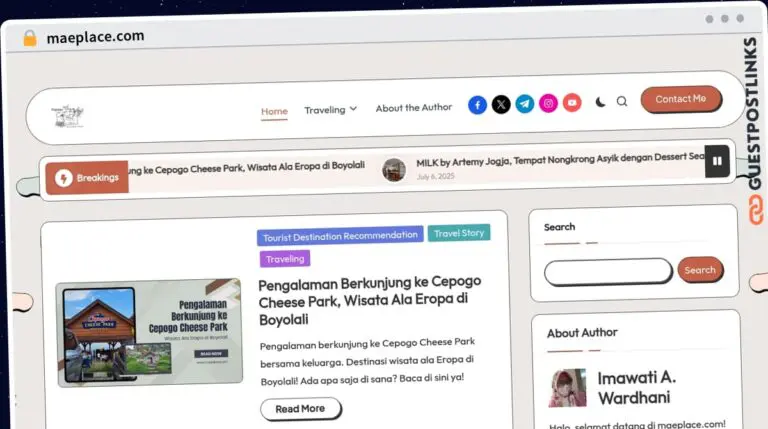Open the X (Twitter) profile icon
This screenshot has height=429, width=768.
(x=501, y=104)
